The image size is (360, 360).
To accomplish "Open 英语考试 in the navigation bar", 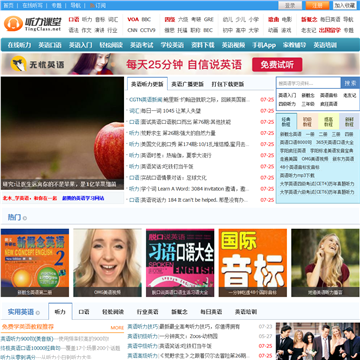I will tap(142, 45).
